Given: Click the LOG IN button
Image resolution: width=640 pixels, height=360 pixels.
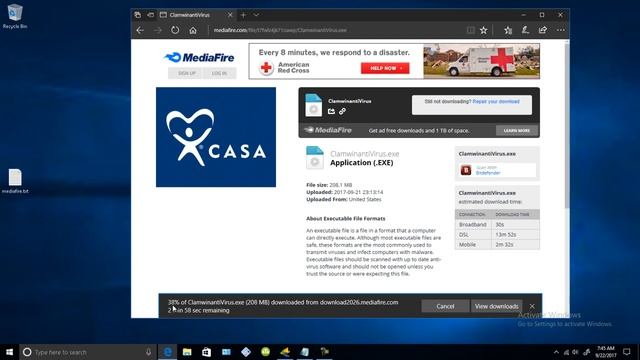Looking at the screenshot, I should tap(219, 73).
